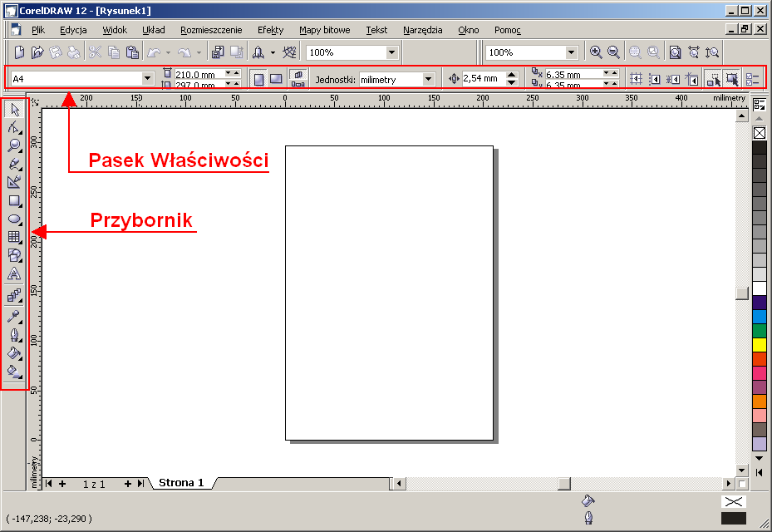
Task: Open the Fill bucket tool flyout
Action: (x=14, y=353)
